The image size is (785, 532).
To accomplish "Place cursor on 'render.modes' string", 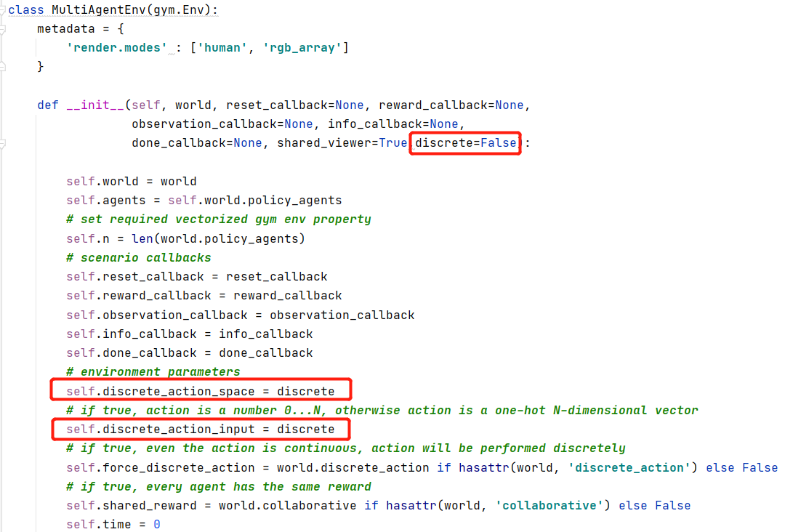I will click(x=116, y=48).
